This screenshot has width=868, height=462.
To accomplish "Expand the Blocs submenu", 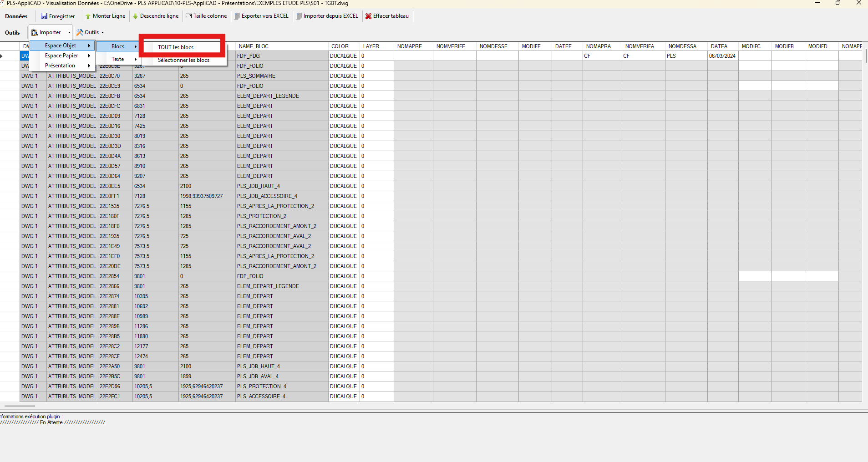I will click(x=117, y=46).
